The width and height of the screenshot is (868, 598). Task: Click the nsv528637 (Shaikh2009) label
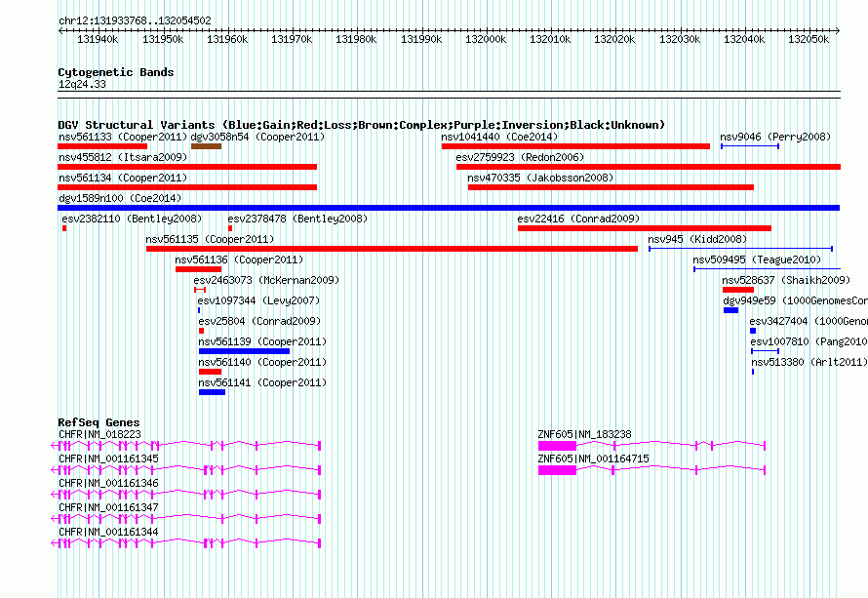786,280
